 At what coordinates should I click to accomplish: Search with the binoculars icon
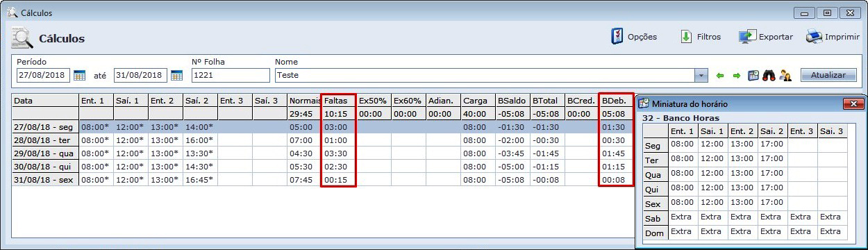[x=769, y=75]
